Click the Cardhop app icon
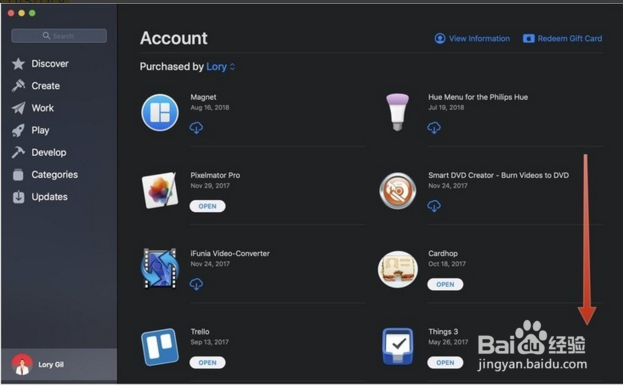 398,269
